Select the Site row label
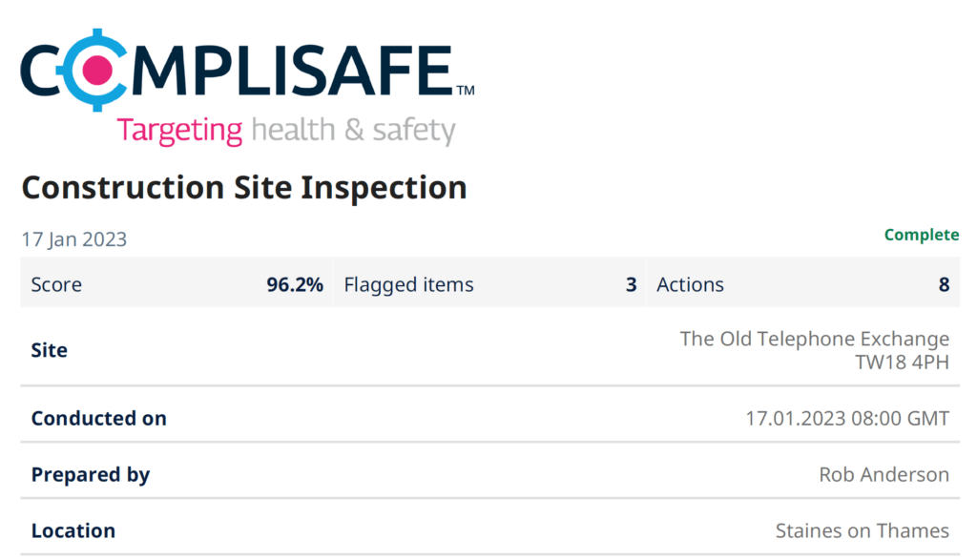Image resolution: width=977 pixels, height=560 pixels. 50,350
